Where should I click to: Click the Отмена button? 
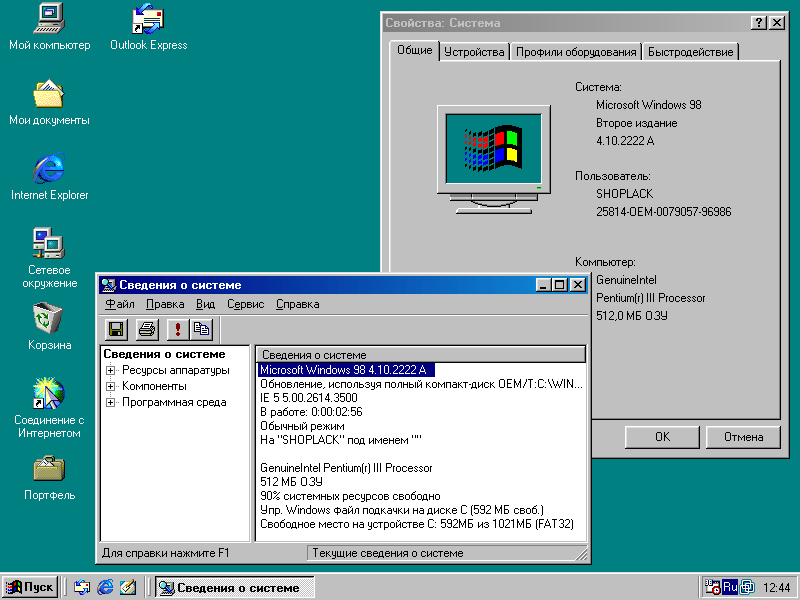[743, 437]
